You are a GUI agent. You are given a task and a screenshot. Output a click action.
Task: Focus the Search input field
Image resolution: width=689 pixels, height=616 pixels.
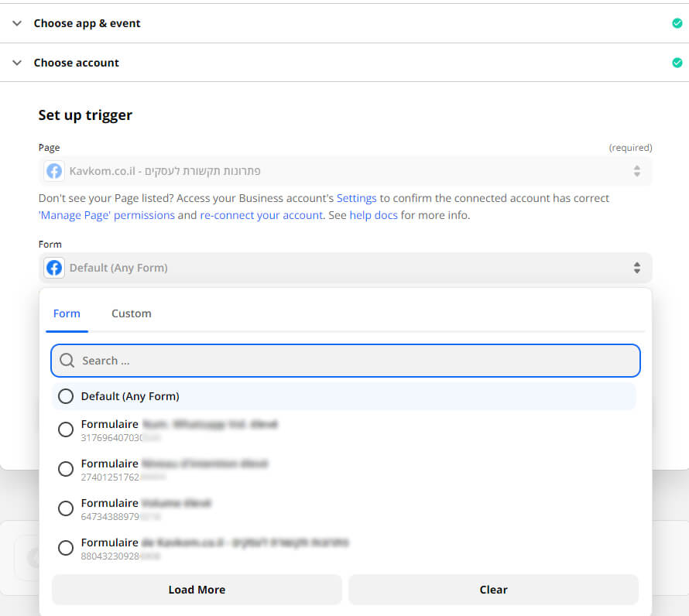click(x=356, y=361)
